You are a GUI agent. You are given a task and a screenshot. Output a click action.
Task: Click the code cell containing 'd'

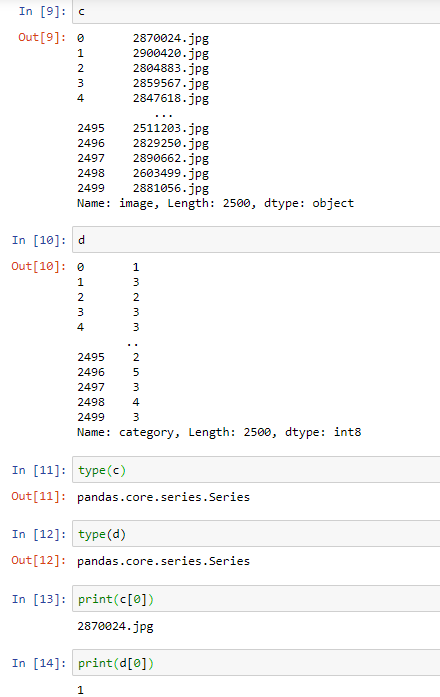256,240
